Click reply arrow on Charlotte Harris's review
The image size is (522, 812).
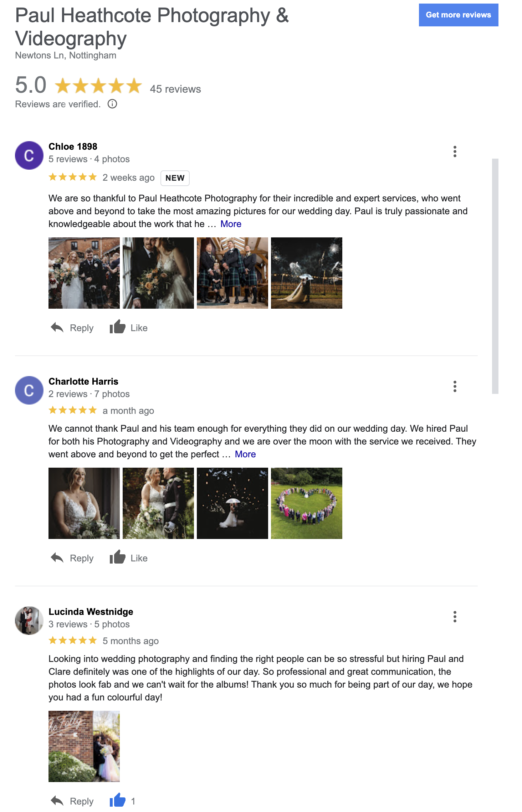[57, 557]
